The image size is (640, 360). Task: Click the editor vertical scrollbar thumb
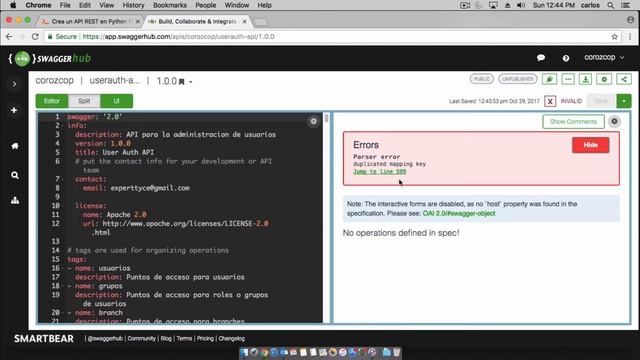(327, 118)
